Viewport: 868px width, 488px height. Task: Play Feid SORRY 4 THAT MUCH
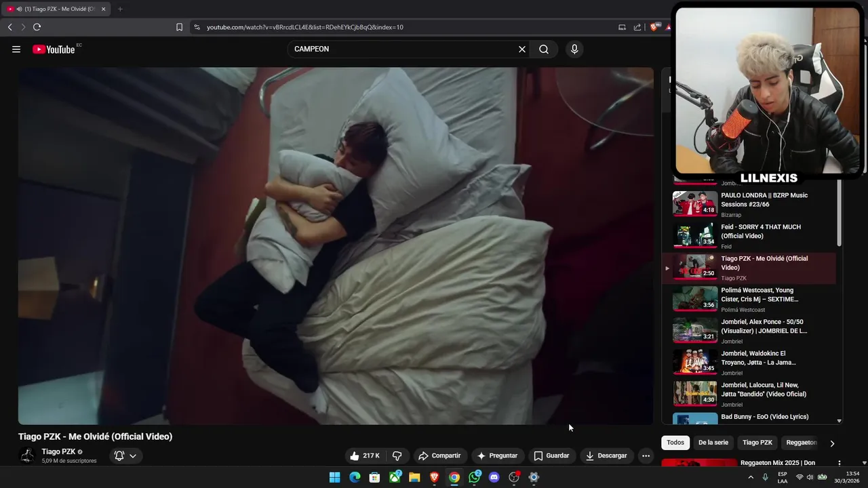click(749, 236)
